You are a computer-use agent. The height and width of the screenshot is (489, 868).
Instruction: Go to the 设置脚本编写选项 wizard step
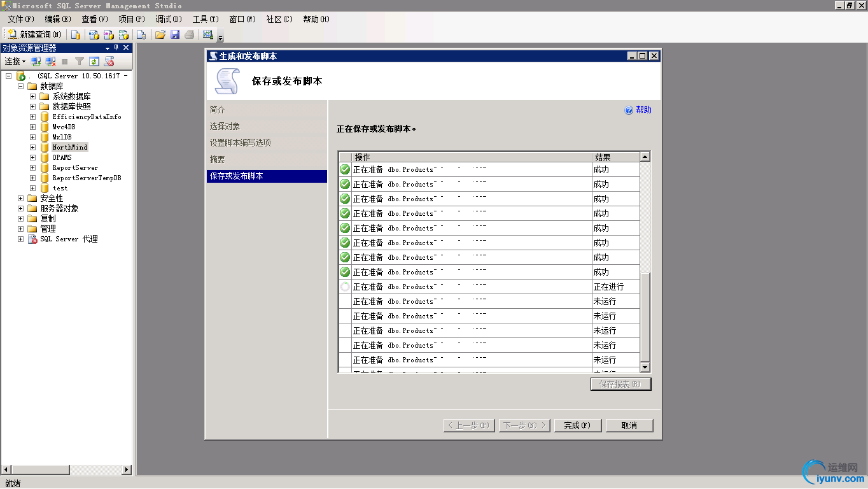tap(241, 143)
